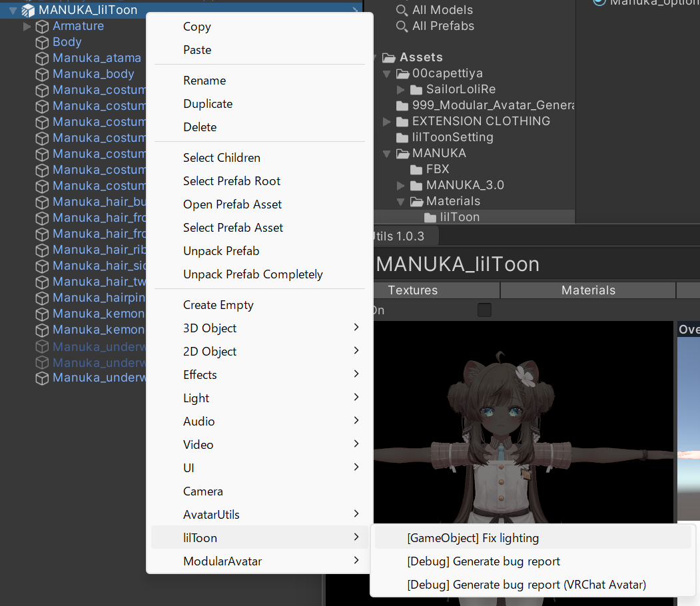Viewport: 700px width, 606px height.
Task: Click Unpack Prefab menu entry
Action: (259, 251)
